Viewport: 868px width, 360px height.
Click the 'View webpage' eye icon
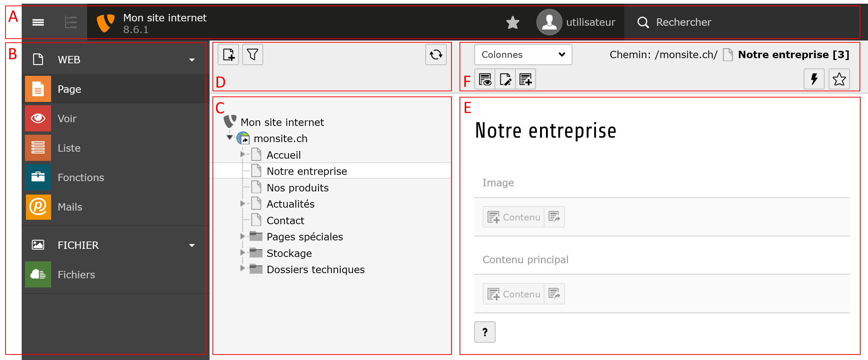point(485,79)
